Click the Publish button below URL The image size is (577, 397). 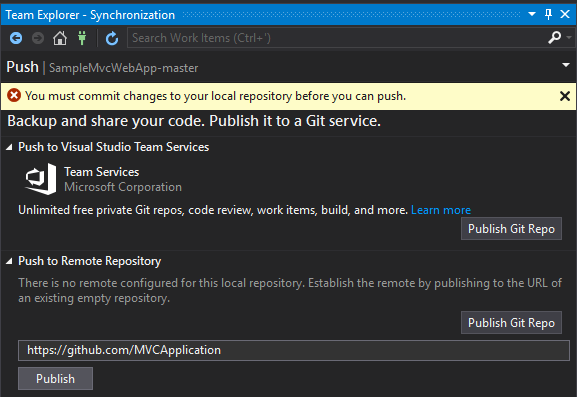click(x=55, y=379)
